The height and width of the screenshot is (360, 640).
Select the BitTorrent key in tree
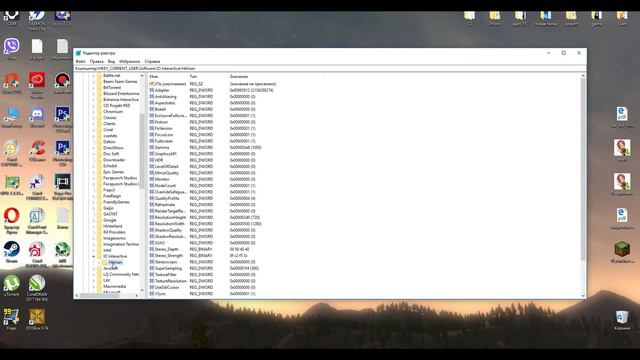point(112,87)
